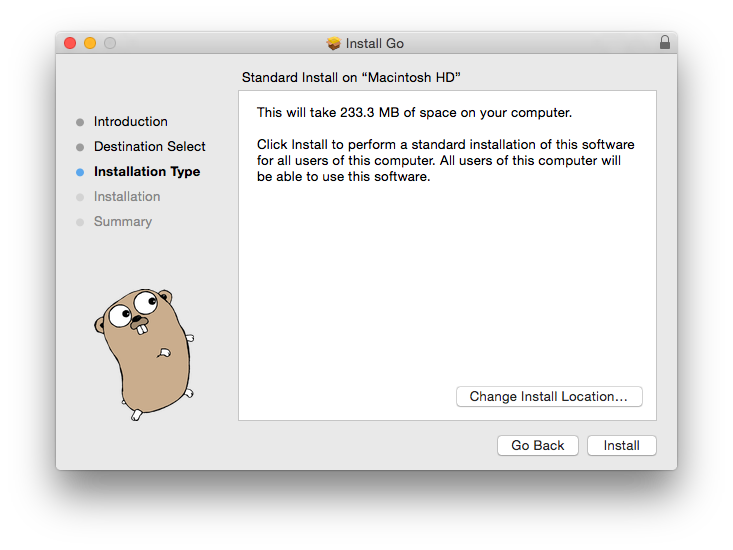Click the lock icon in title bar
733x550 pixels.
pos(665,43)
